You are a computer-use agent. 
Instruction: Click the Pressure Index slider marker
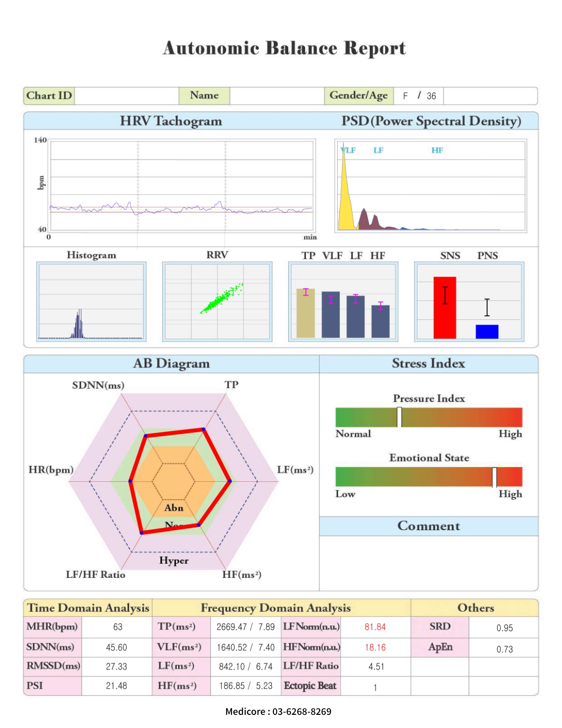point(399,417)
